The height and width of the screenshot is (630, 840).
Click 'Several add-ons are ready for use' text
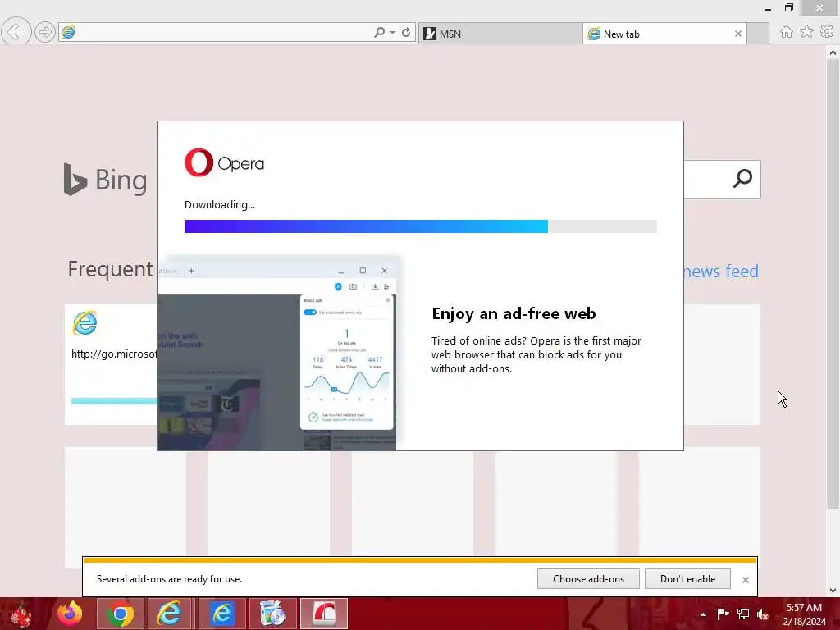click(x=169, y=579)
